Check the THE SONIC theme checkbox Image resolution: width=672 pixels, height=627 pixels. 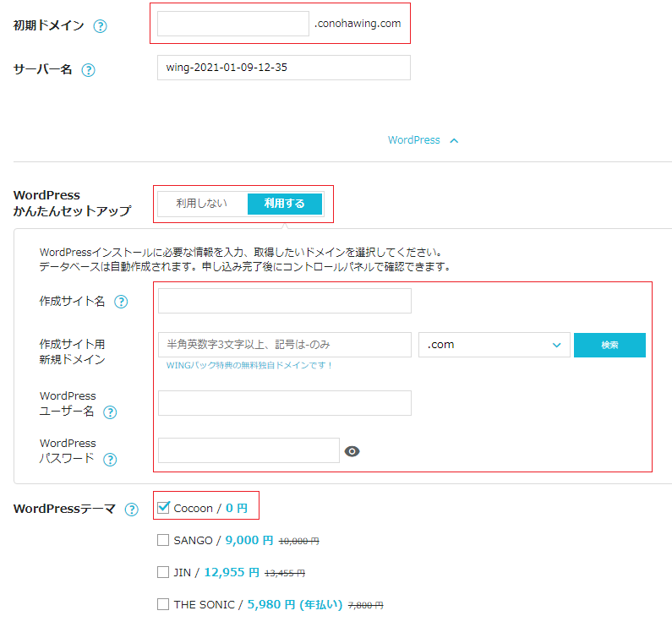pyautogui.click(x=163, y=604)
